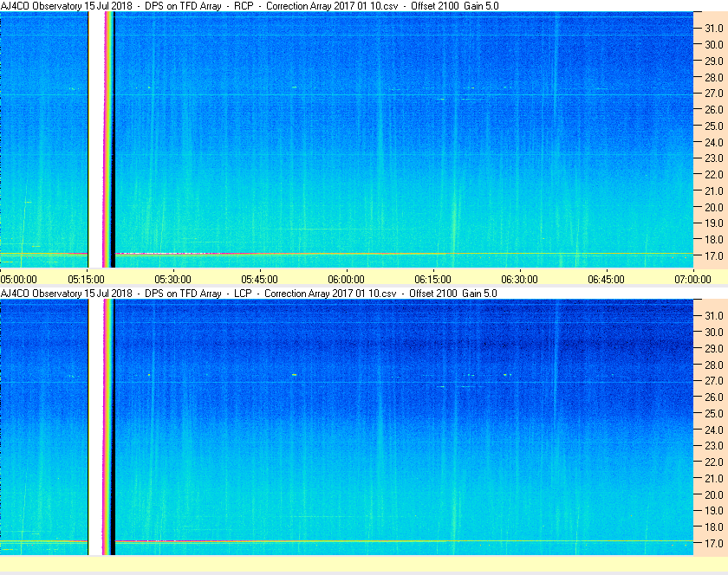Click 27.0 on the LCP frequency axis
The height and width of the screenshot is (575, 728).
[x=714, y=380]
